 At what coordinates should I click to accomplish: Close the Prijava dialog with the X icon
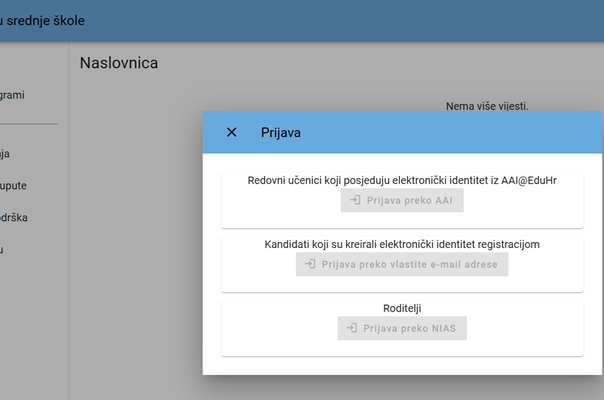coord(232,132)
